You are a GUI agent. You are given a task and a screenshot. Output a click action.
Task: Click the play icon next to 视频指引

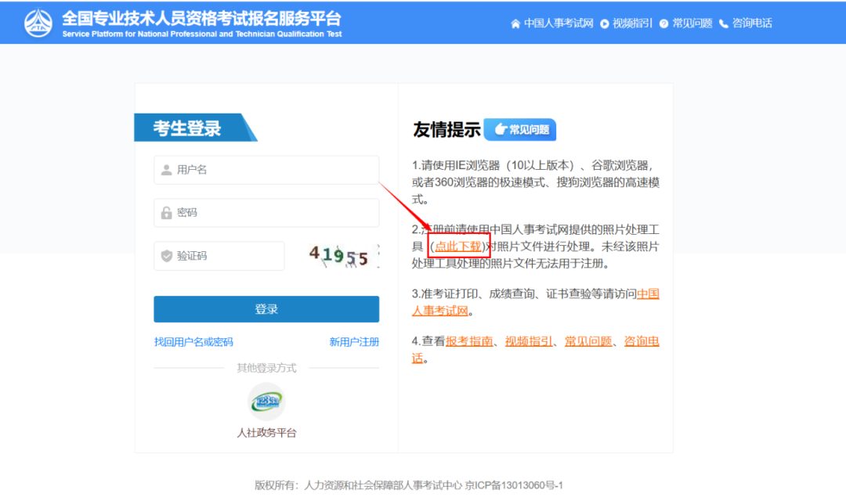click(603, 23)
